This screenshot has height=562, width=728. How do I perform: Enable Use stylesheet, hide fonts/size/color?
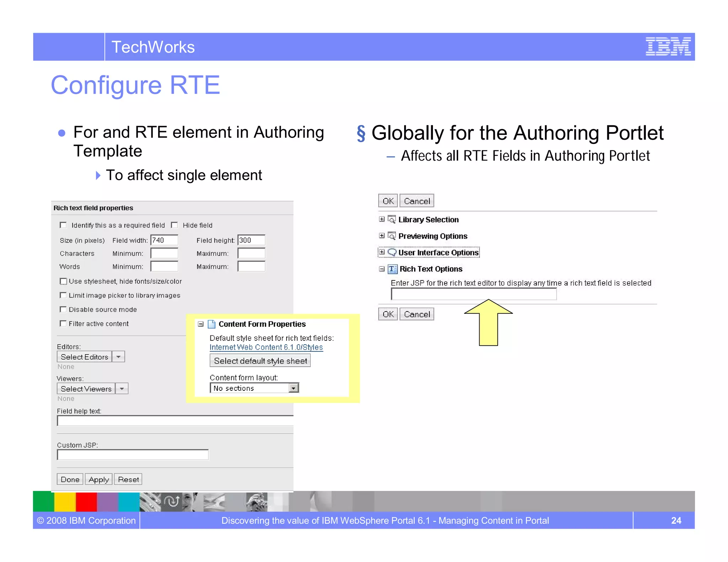[x=63, y=281]
